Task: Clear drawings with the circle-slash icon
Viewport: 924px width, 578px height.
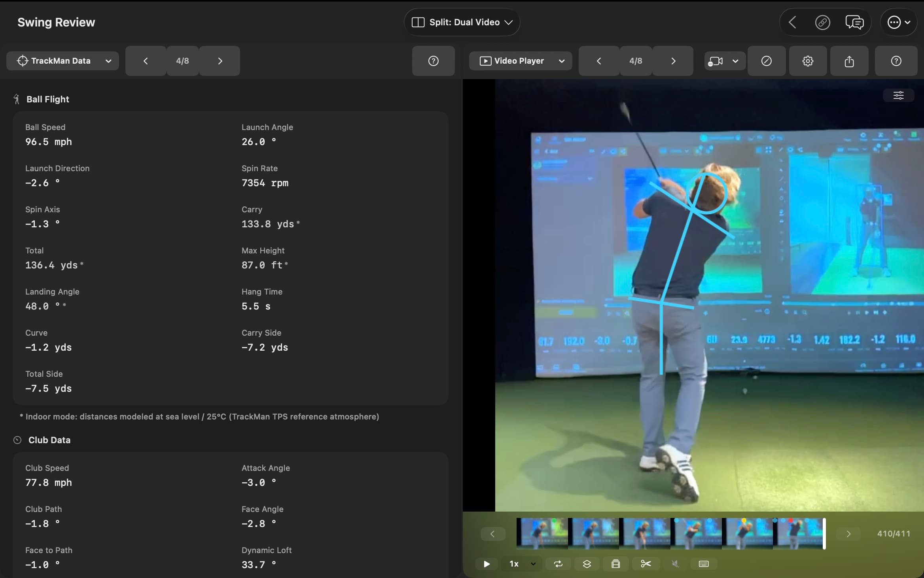Action: pos(767,61)
